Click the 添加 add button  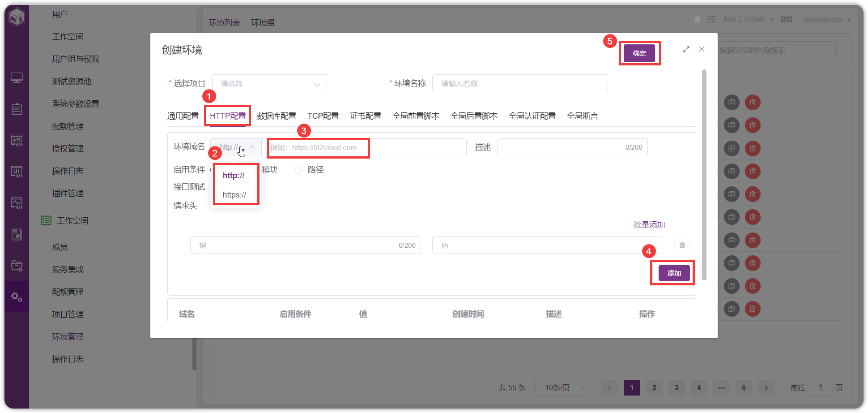pyautogui.click(x=674, y=273)
